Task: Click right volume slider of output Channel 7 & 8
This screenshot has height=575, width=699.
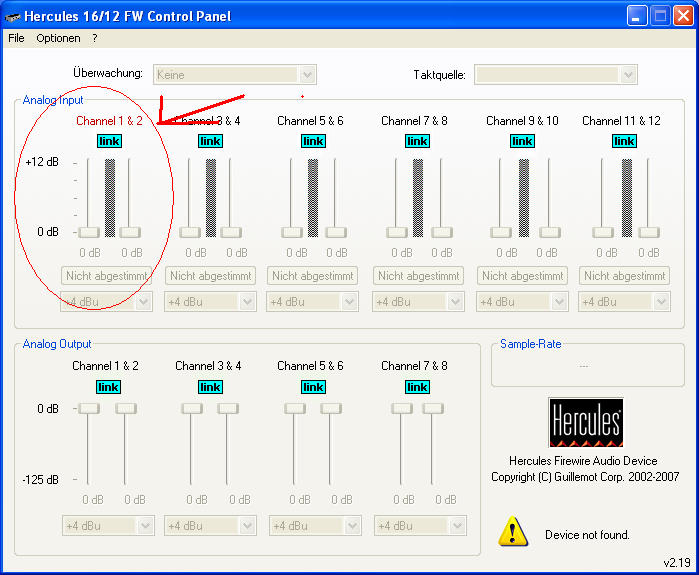Action: pyautogui.click(x=433, y=408)
